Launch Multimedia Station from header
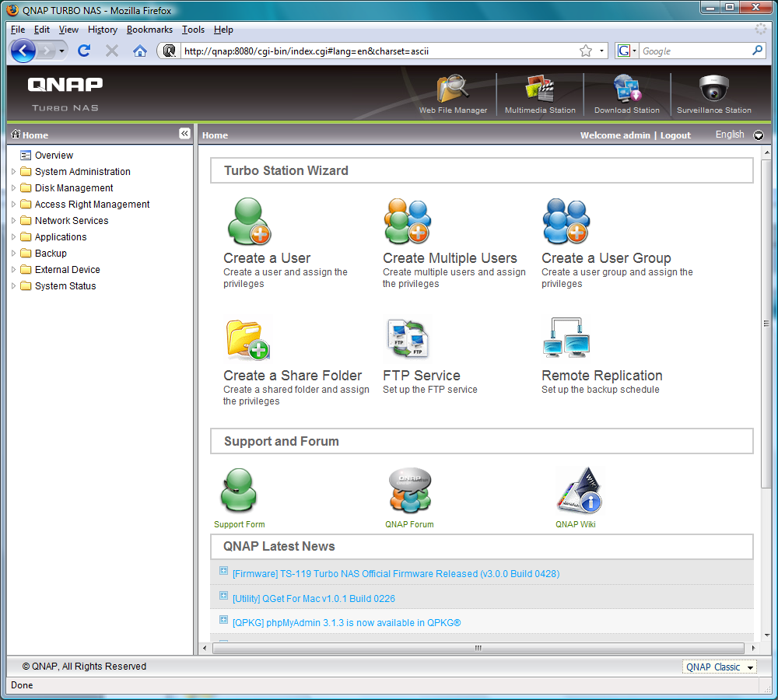 tap(540, 89)
